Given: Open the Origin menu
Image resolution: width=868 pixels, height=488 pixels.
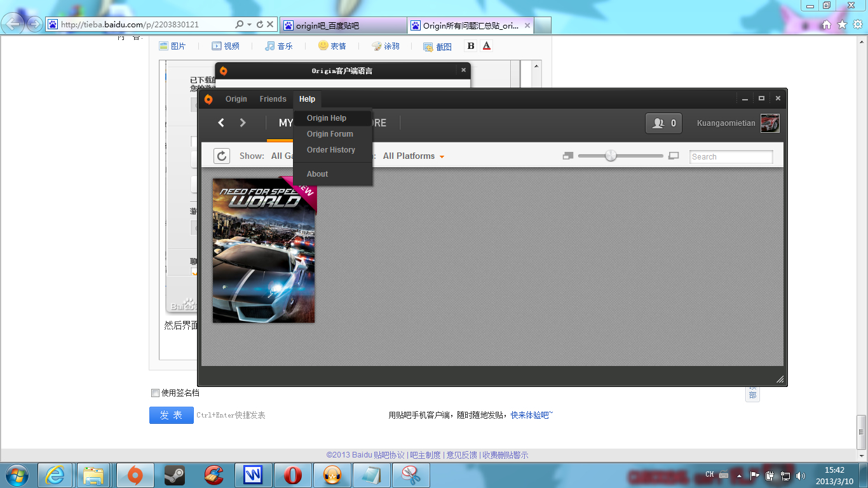Looking at the screenshot, I should point(236,99).
